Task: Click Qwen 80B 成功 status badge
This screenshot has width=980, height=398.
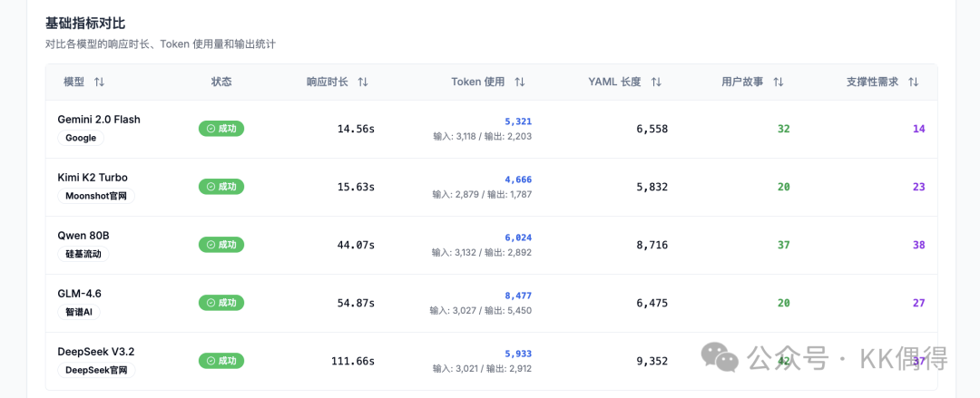Action: point(221,245)
